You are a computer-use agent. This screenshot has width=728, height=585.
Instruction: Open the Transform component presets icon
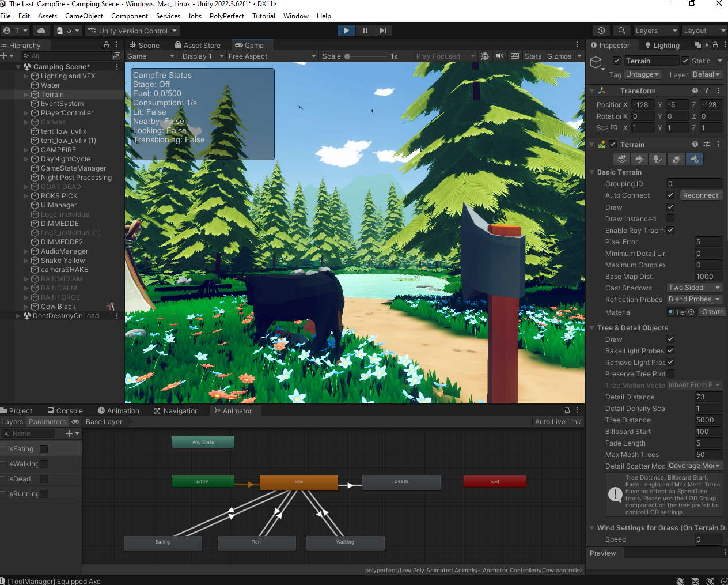click(x=707, y=90)
